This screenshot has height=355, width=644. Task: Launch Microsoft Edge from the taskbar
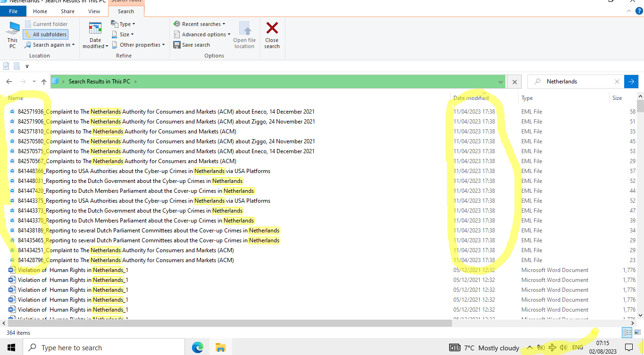pos(197,347)
